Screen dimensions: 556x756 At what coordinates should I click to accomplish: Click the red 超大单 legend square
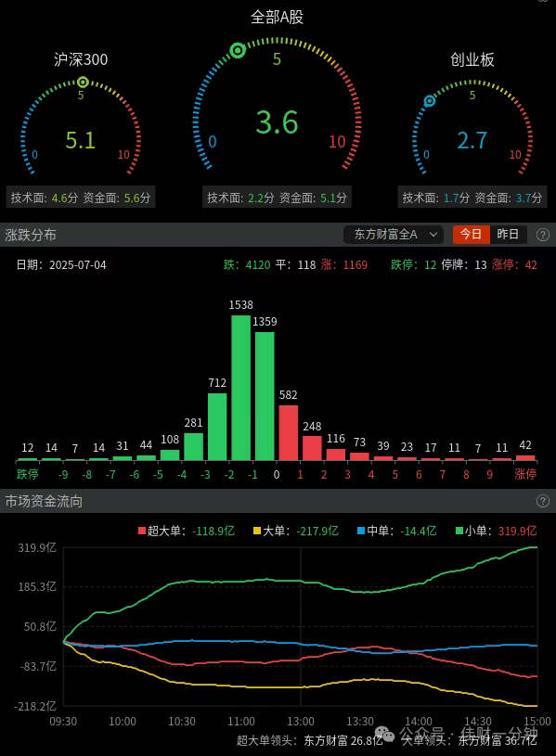[x=141, y=531]
